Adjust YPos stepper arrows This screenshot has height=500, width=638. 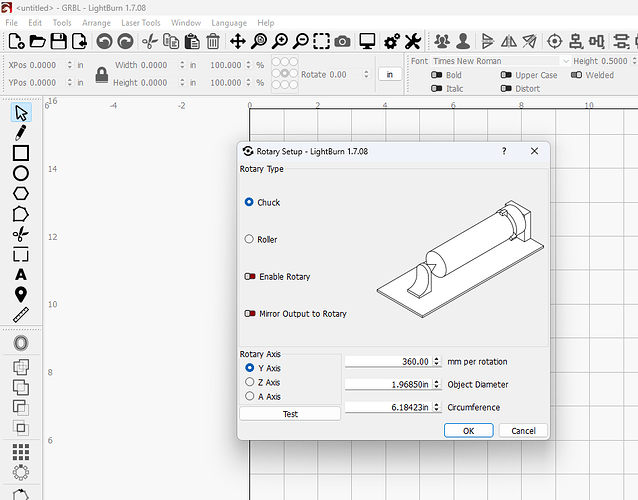click(70, 82)
